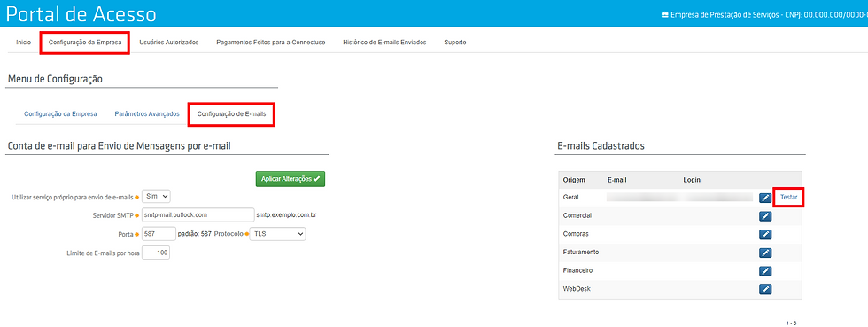
Task: Click the smtp.exemplo.com.br hint text
Action: pyautogui.click(x=286, y=215)
